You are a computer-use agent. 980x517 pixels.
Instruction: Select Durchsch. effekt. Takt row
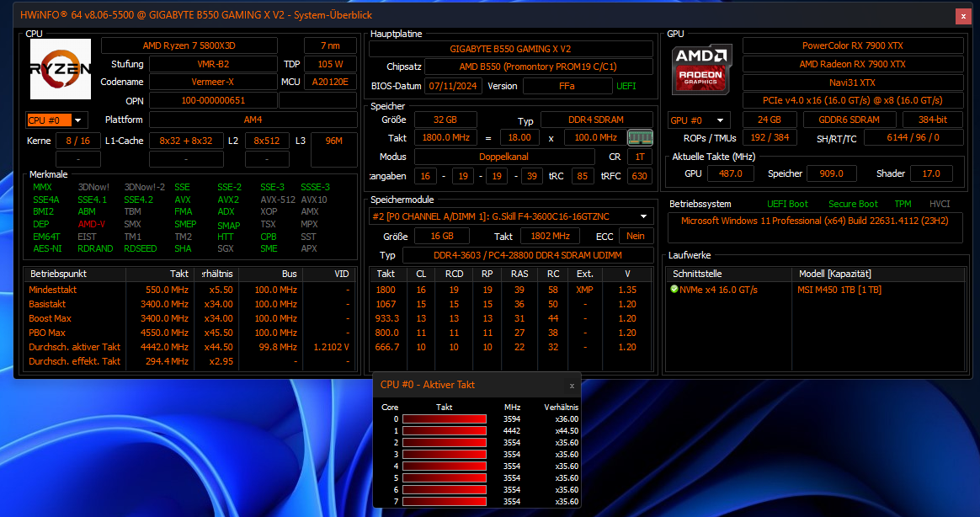point(189,361)
